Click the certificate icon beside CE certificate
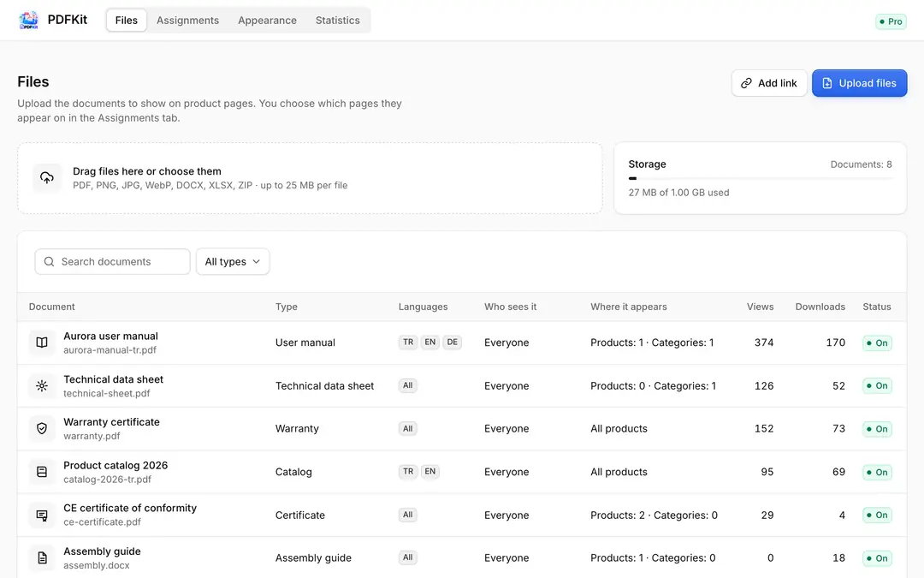Viewport: 924px width, 578px height. point(42,515)
